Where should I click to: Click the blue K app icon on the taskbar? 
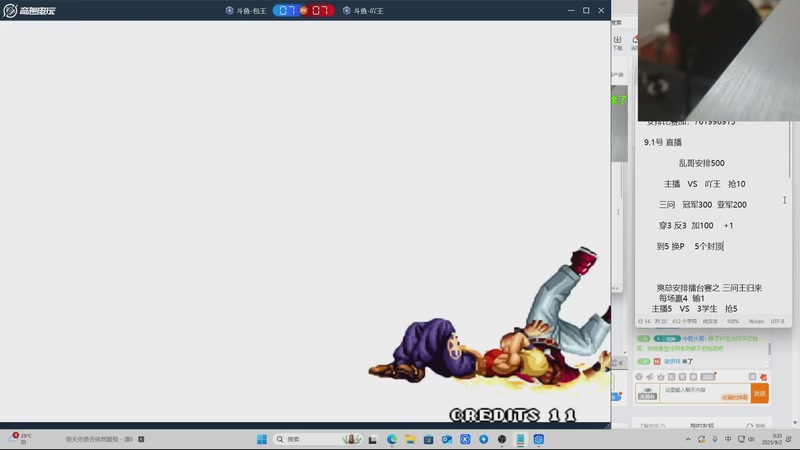(465, 439)
